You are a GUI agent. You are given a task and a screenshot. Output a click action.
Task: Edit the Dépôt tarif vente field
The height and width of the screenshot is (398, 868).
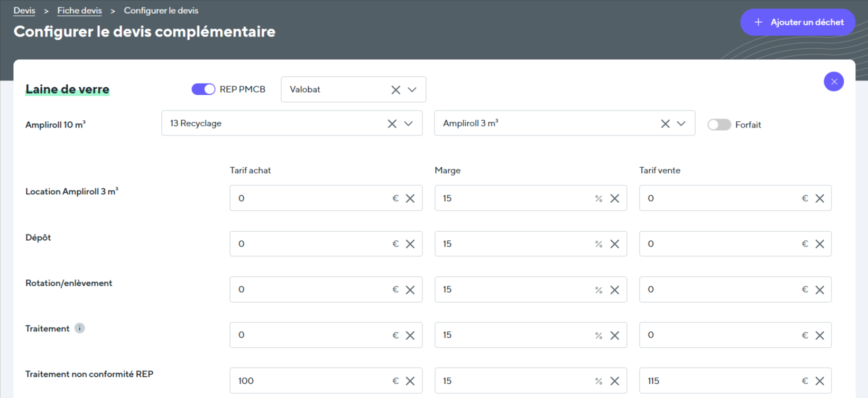[x=719, y=244]
